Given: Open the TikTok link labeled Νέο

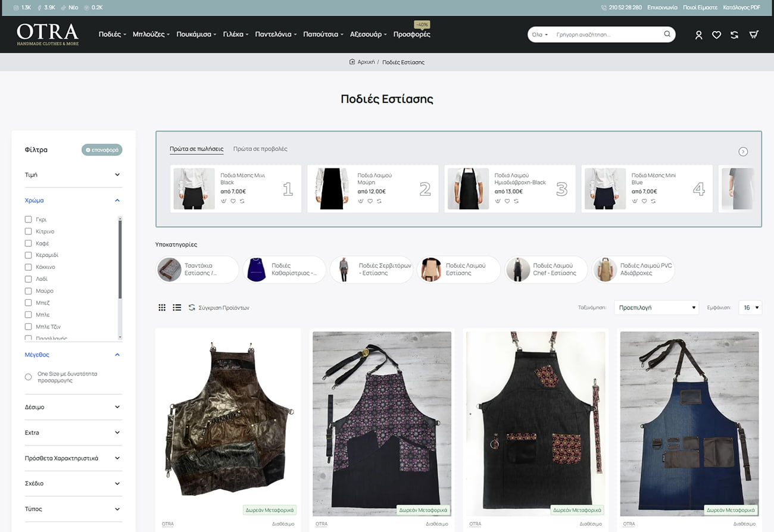Looking at the screenshot, I should 70,7.
